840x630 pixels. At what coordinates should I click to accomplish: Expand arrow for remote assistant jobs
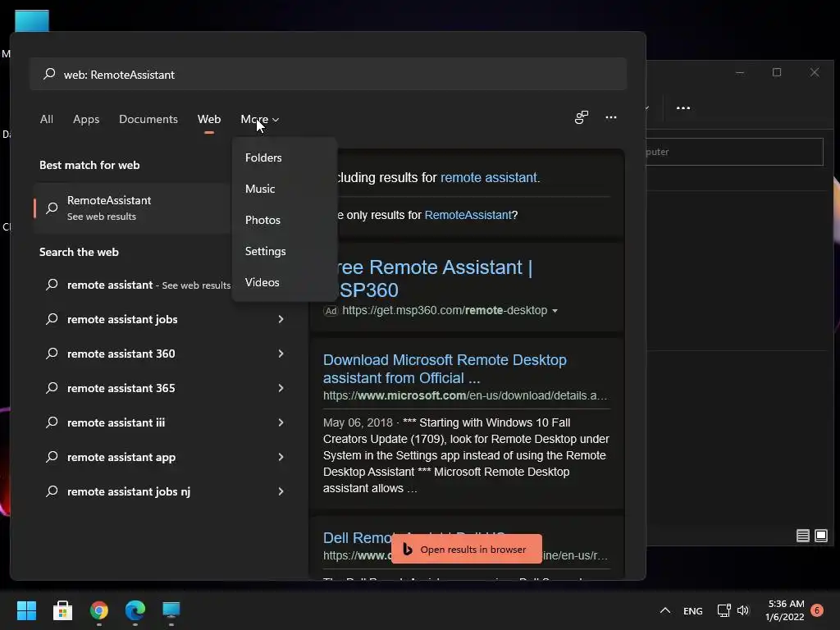click(x=281, y=319)
